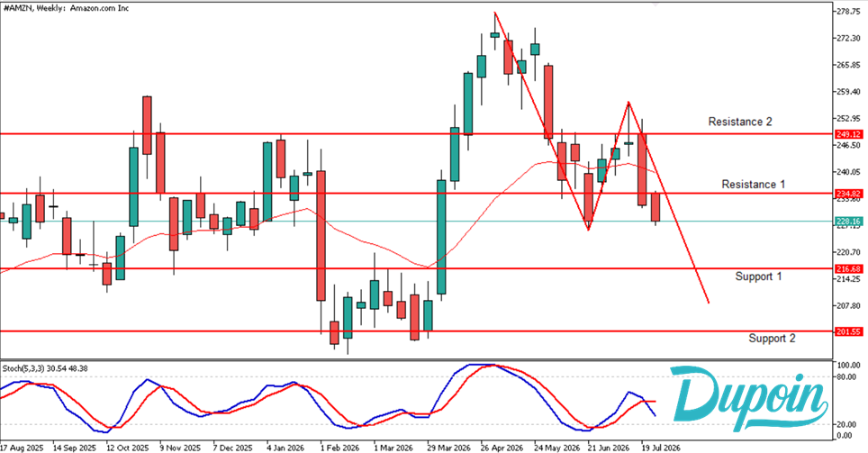The width and height of the screenshot is (868, 453).
Task: Click the 'Stoch(5,3,3) 30.54 48.38' indicator label
Action: (x=45, y=368)
